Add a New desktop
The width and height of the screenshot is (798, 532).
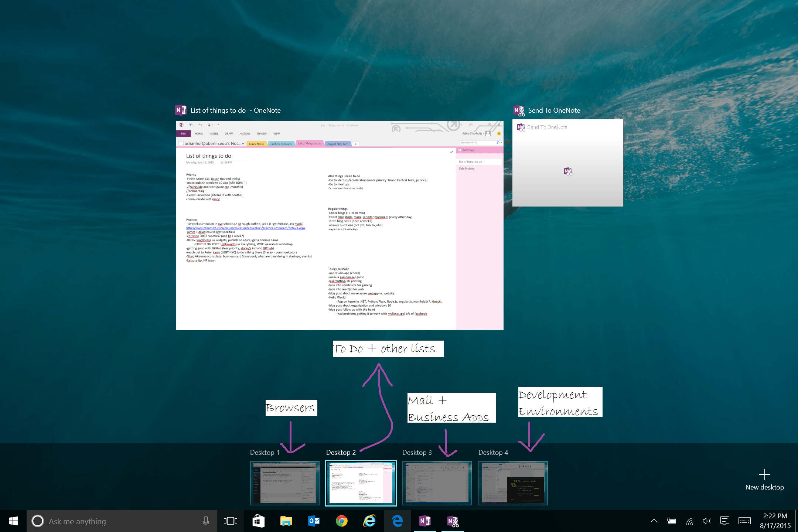click(x=764, y=480)
